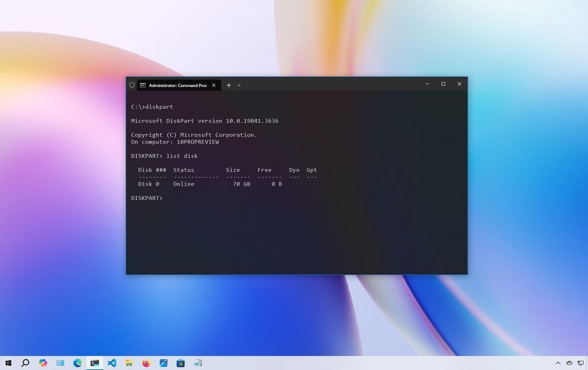
Task: Launch Firefox from the taskbar
Action: [146, 362]
